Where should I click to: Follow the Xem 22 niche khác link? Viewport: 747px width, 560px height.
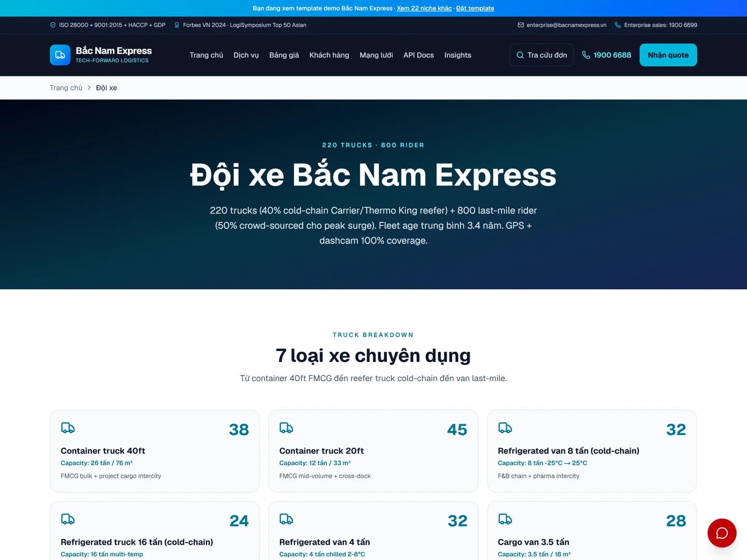tap(424, 8)
